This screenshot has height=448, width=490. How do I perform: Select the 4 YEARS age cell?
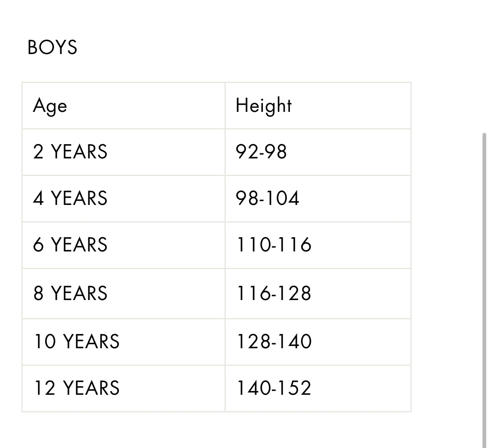pyautogui.click(x=70, y=198)
